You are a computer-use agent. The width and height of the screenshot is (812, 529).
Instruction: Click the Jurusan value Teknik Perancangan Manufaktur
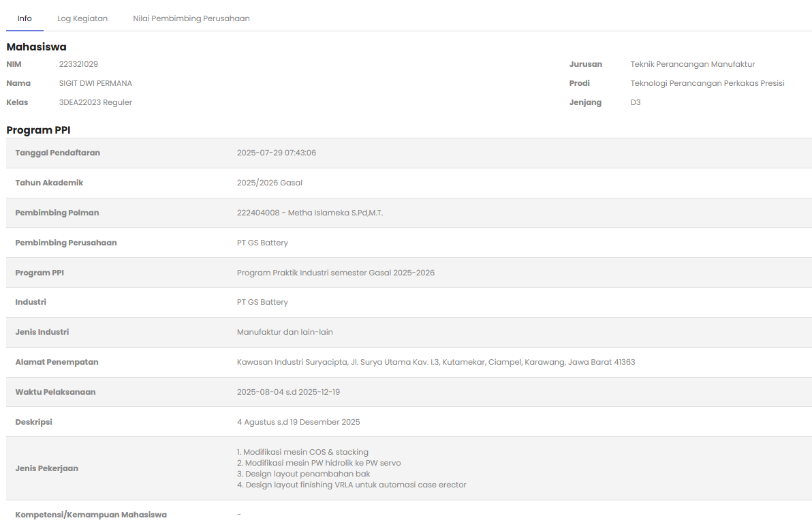(x=693, y=64)
